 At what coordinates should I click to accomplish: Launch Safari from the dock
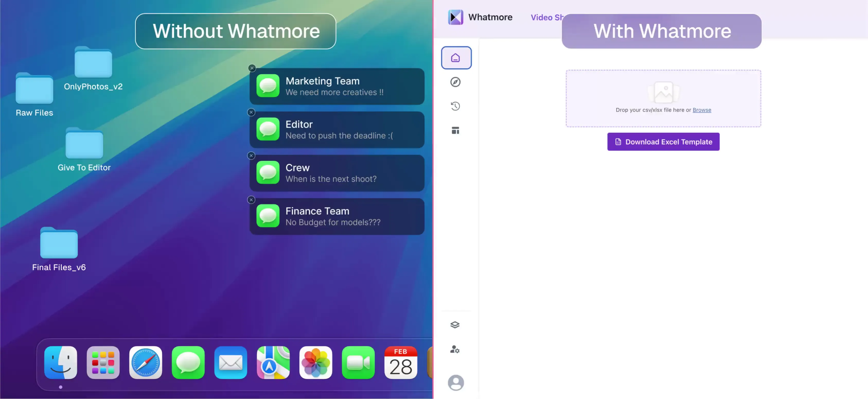pos(146,362)
